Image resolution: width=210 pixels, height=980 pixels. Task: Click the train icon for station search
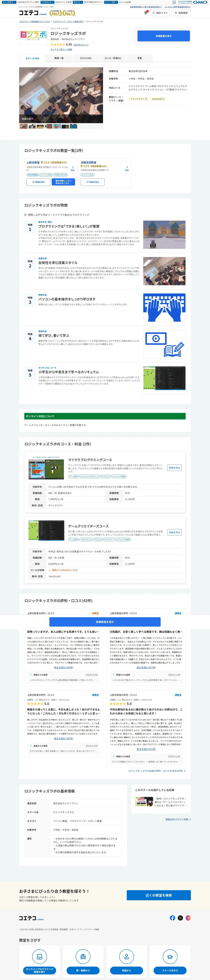(83, 956)
